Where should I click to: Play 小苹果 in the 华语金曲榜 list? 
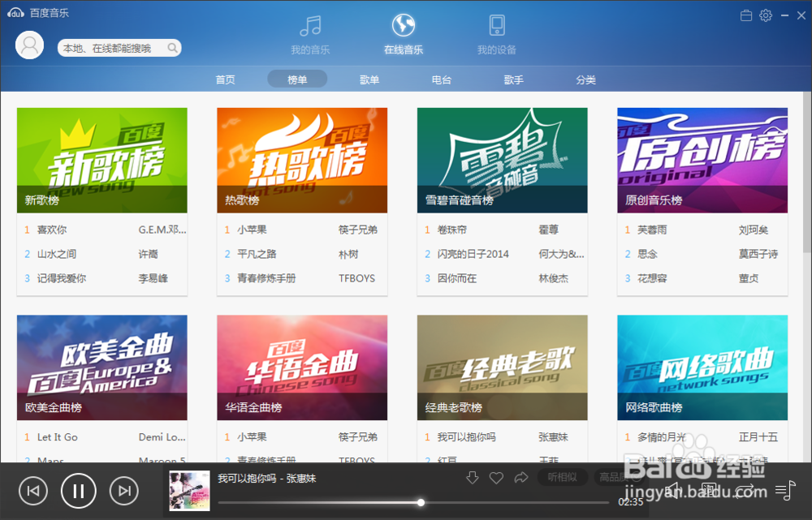(x=252, y=437)
